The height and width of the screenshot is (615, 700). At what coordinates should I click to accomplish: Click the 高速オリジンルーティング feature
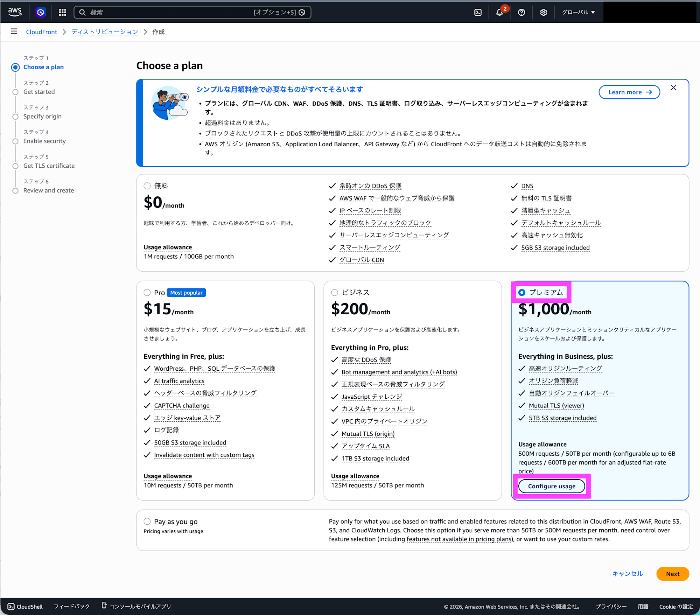tap(565, 369)
